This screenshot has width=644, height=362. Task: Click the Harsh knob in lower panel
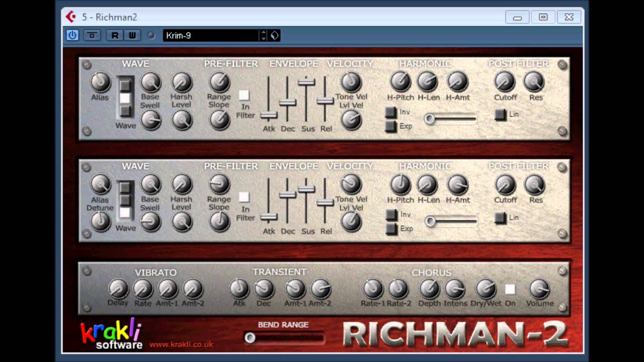(182, 185)
